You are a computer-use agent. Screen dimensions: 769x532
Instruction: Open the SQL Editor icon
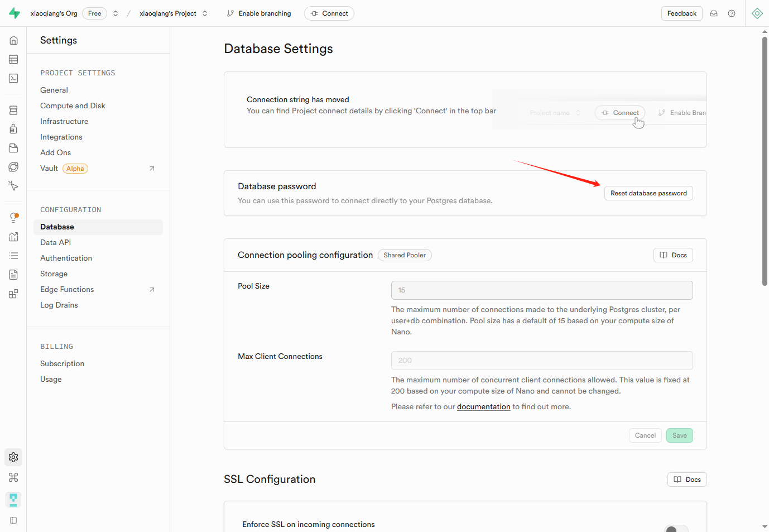pos(13,78)
